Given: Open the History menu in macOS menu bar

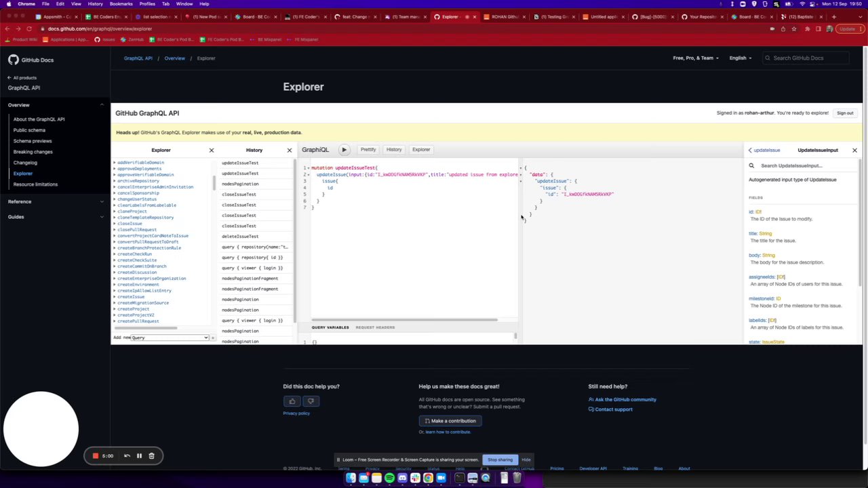Looking at the screenshot, I should tap(95, 4).
